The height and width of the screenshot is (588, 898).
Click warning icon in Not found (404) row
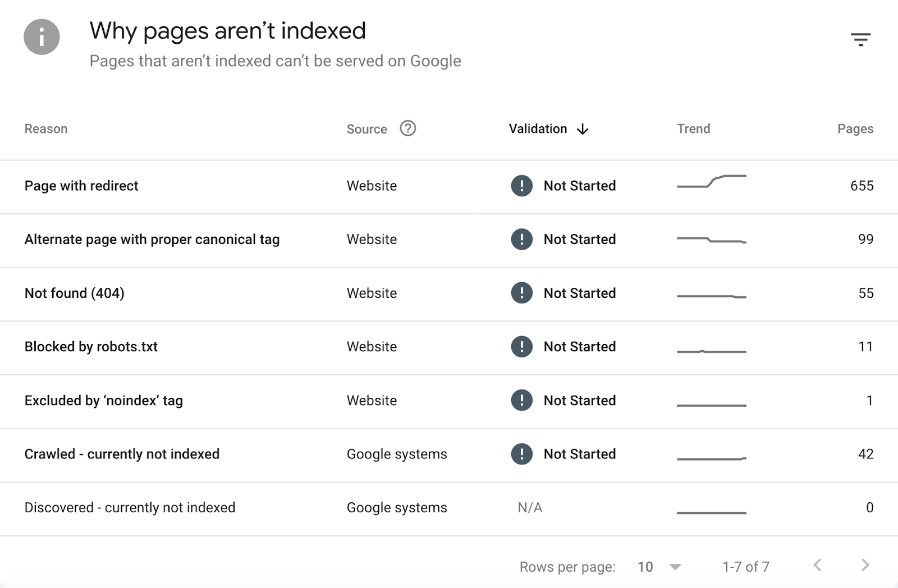pyautogui.click(x=521, y=293)
